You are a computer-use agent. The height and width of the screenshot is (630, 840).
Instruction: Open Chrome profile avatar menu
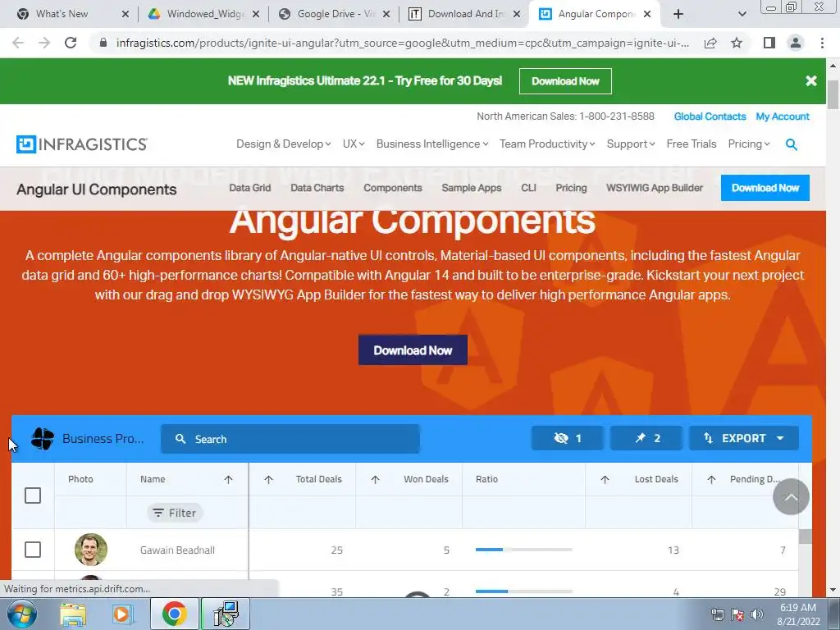tap(796, 43)
